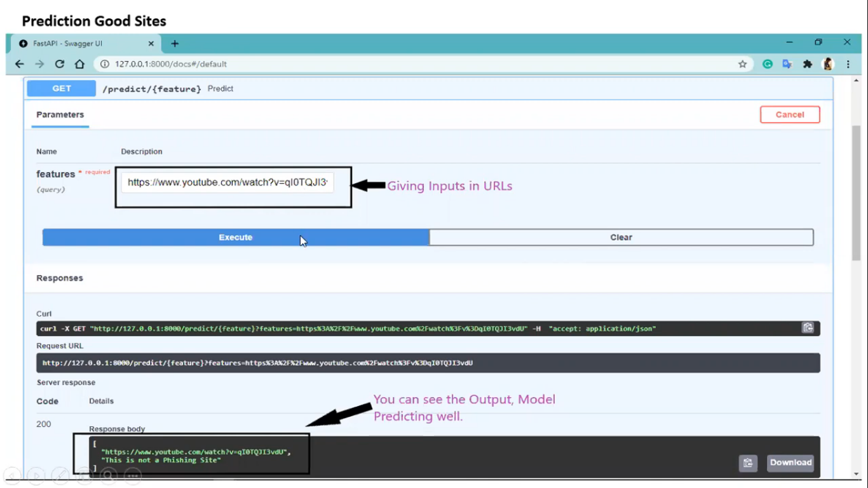Click the play control in the bottom overlay
The image size is (868, 488).
point(36,475)
